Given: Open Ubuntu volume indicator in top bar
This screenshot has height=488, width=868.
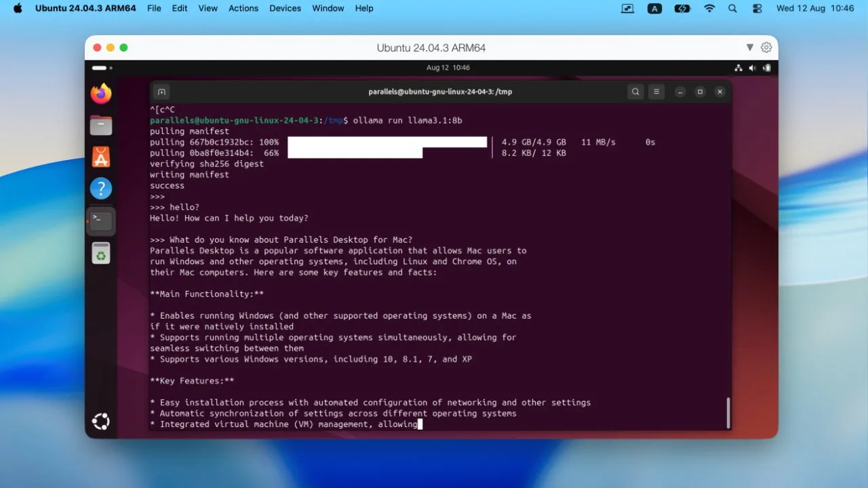Looking at the screenshot, I should click(753, 68).
